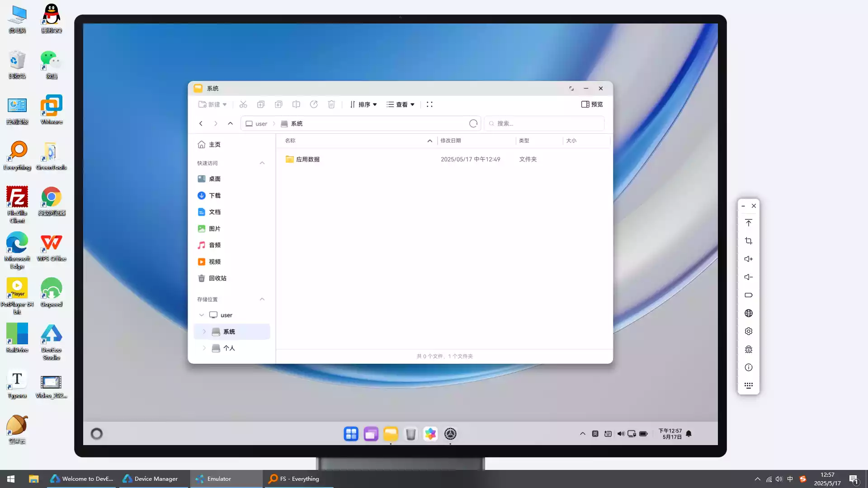Open emulator settings gear icon
This screenshot has width=868, height=488.
(749, 331)
